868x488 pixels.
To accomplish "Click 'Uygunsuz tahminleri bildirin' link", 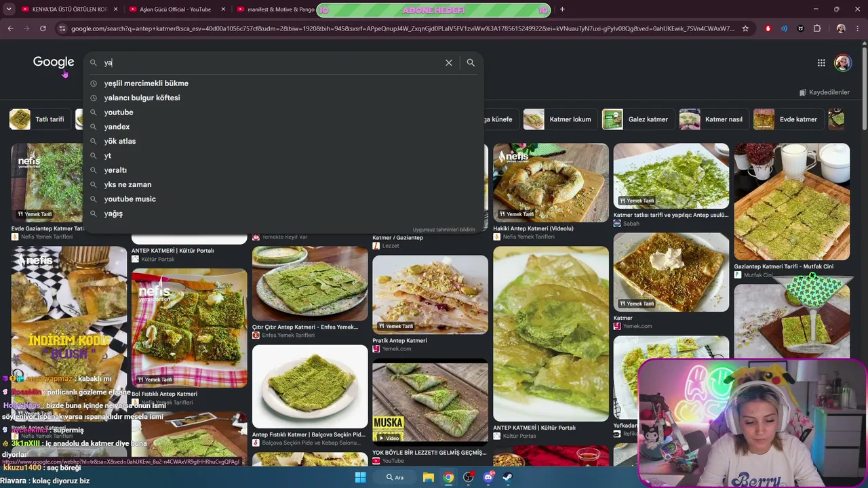I will click(x=444, y=230).
